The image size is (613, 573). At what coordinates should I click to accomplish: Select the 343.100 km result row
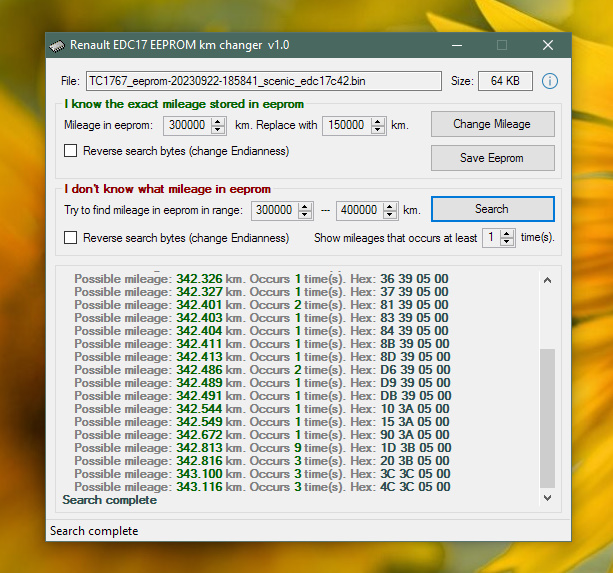tap(262, 473)
